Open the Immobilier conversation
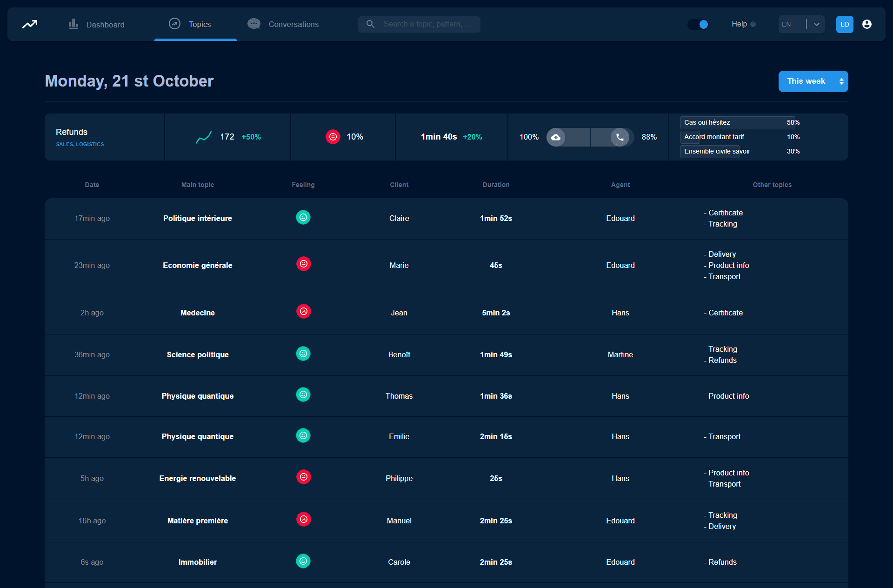This screenshot has height=588, width=893. (198, 562)
